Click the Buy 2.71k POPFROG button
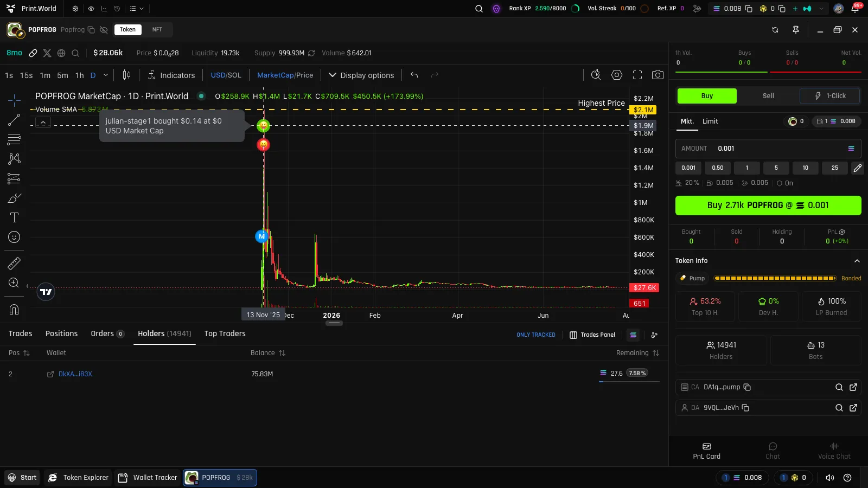 tap(768, 206)
